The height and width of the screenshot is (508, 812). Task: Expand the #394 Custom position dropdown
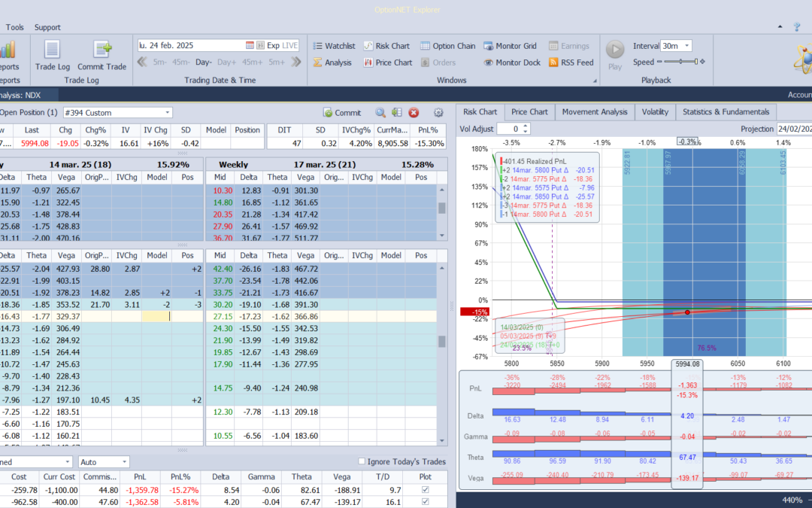167,113
